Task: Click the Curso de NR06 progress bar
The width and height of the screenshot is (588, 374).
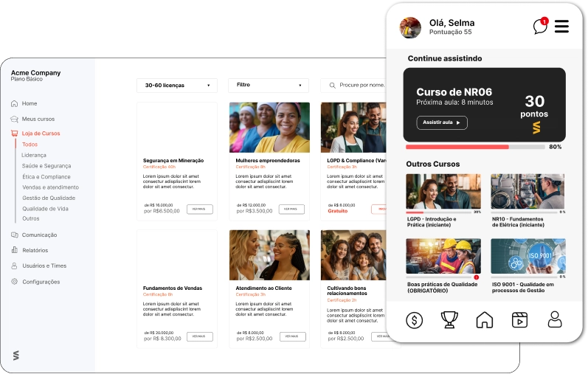Action: click(475, 147)
